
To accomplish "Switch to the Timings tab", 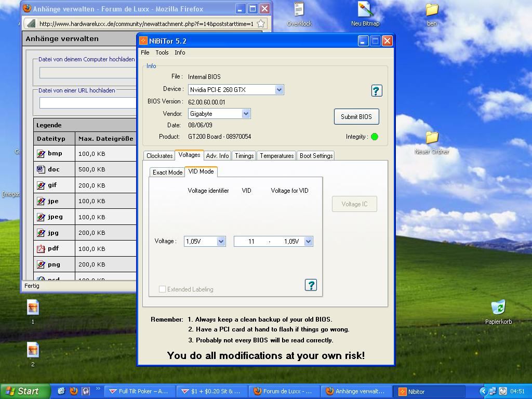I will tap(244, 156).
